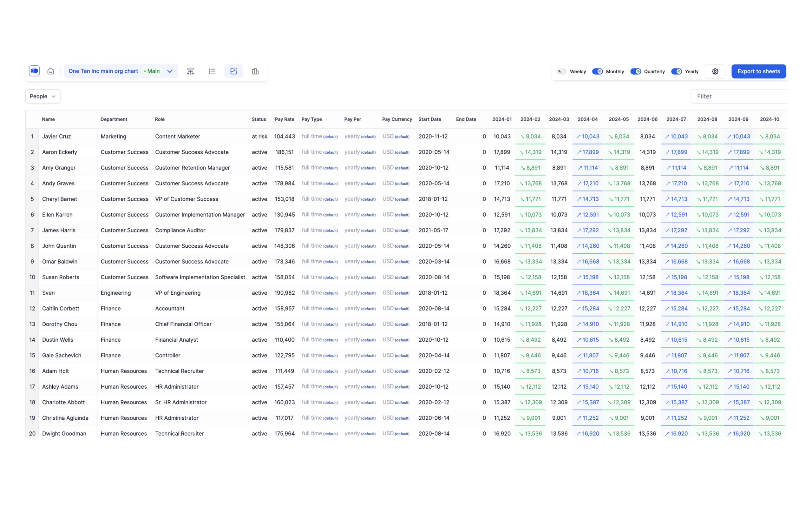Click Amy Granger's Customer Retention Manager role
This screenshot has width=812, height=508.
click(192, 168)
